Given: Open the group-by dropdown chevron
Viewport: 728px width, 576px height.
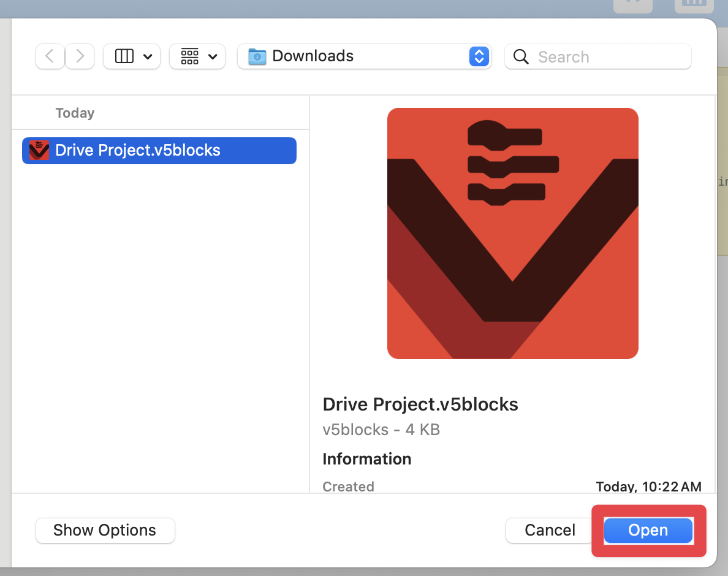Looking at the screenshot, I should 212,56.
